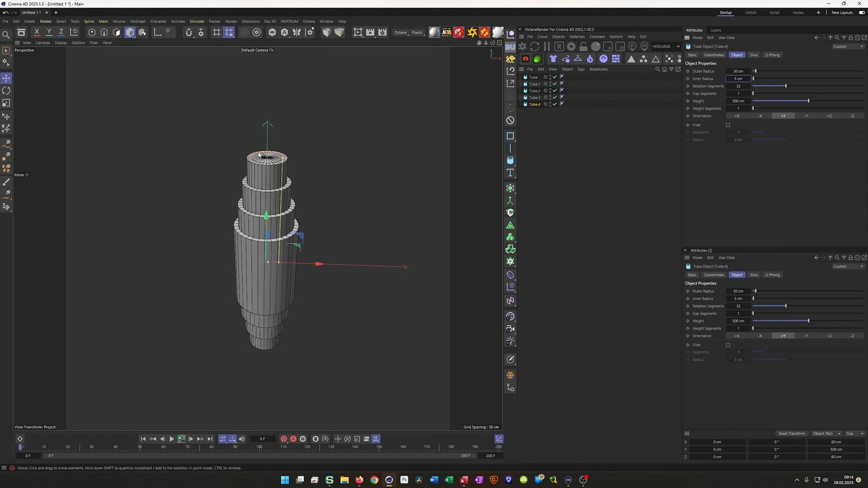Toggle Octane lock resolution padlock
Viewport: 868px width, 488px height.
(x=583, y=46)
